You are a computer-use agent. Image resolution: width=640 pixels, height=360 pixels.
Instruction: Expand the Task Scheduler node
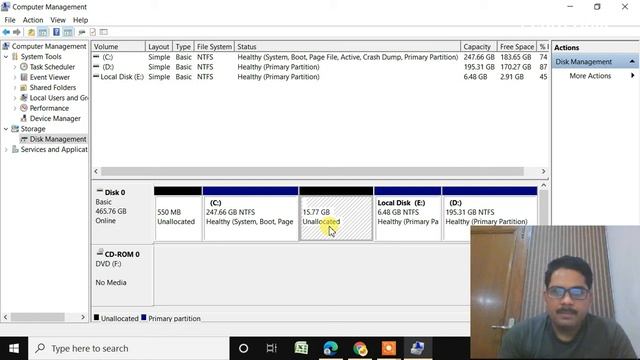[x=15, y=67]
